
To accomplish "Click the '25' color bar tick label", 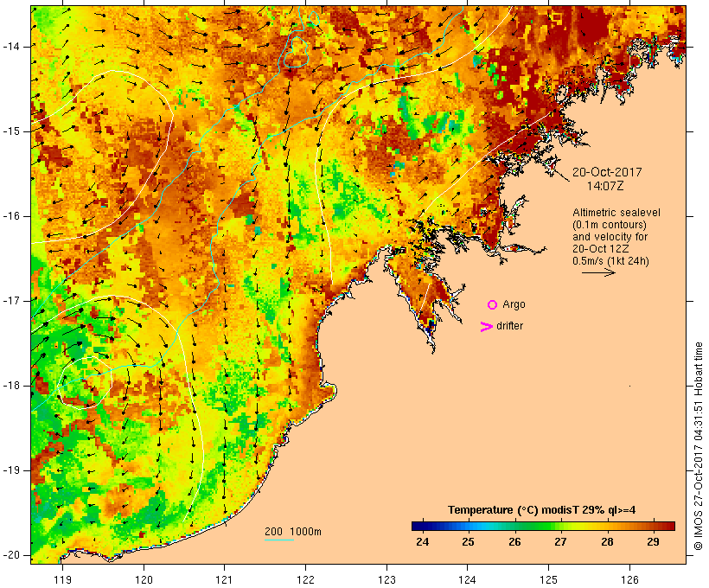I will pos(468,542).
